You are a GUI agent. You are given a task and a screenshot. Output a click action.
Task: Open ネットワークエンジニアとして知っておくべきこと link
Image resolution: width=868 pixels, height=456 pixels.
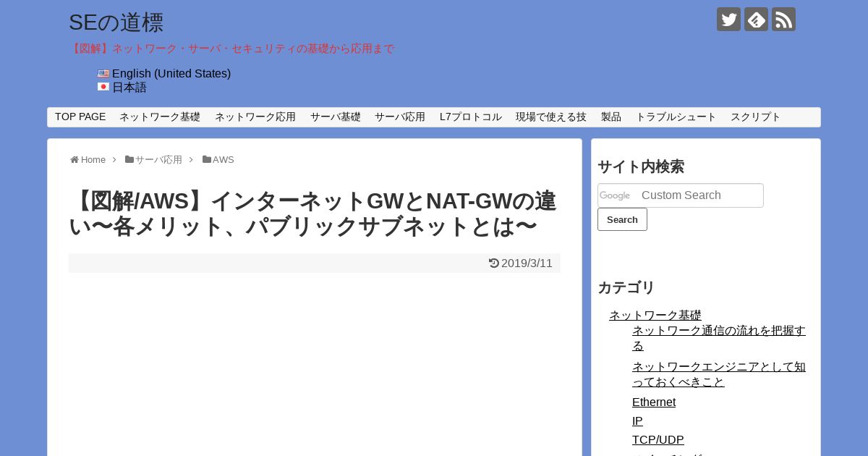tap(719, 374)
